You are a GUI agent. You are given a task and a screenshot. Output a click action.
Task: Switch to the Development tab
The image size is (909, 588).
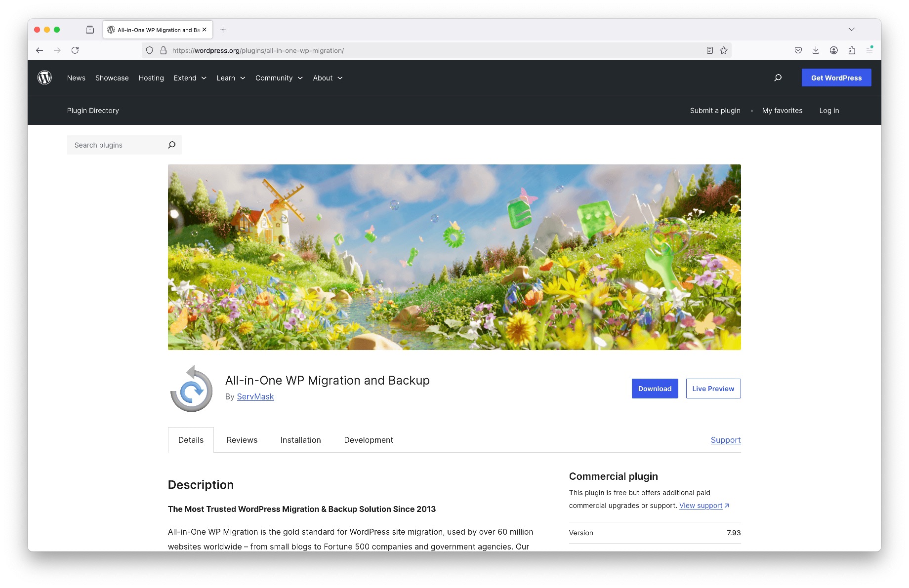tap(369, 440)
